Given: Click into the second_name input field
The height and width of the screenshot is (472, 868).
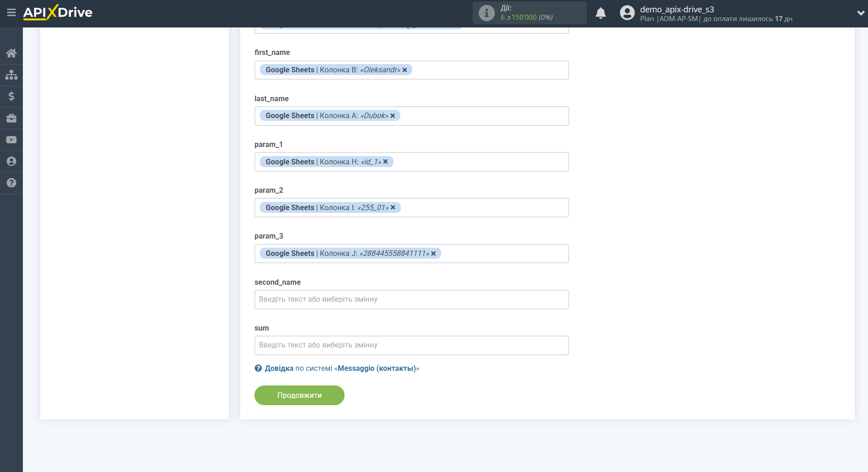Looking at the screenshot, I should tap(411, 299).
